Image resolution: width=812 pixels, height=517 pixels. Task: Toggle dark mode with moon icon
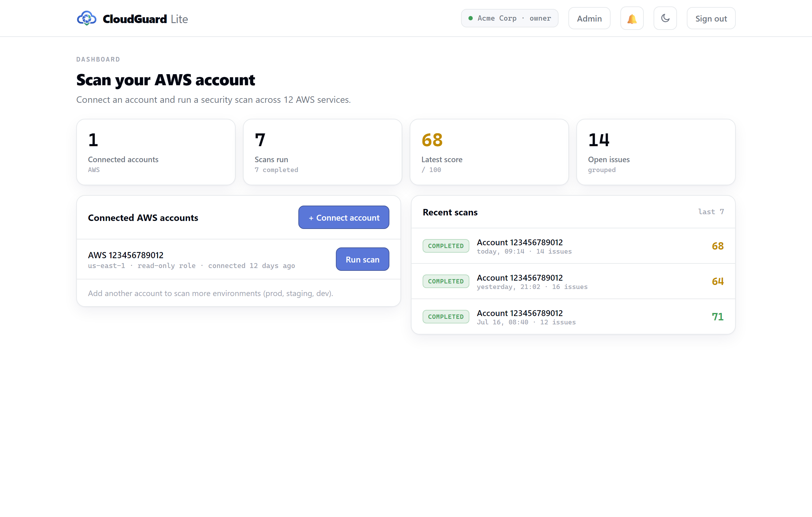pyautogui.click(x=665, y=18)
